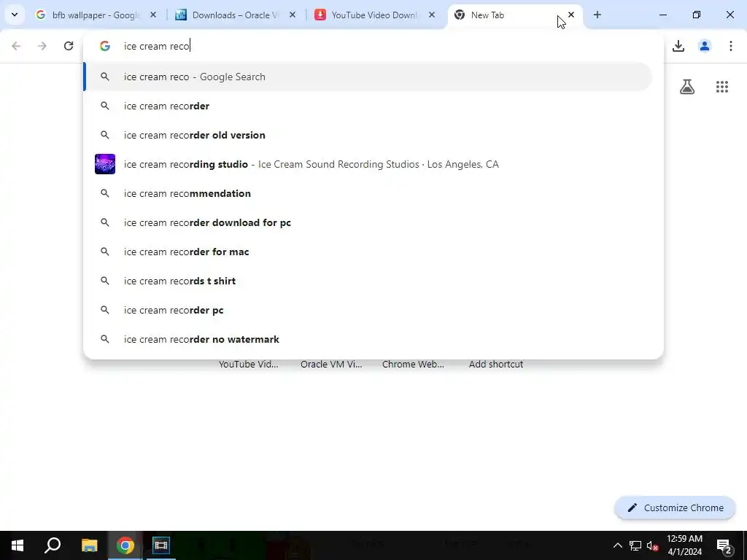The width and height of the screenshot is (747, 560).
Task: Close the YouTube Video Downloader tab
Action: coord(432,15)
